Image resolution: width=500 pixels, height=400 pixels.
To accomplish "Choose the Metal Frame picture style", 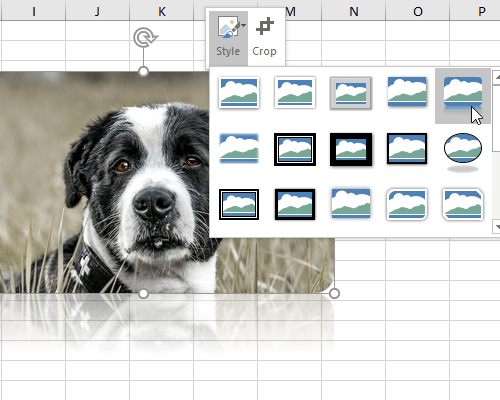I will pyautogui.click(x=351, y=93).
